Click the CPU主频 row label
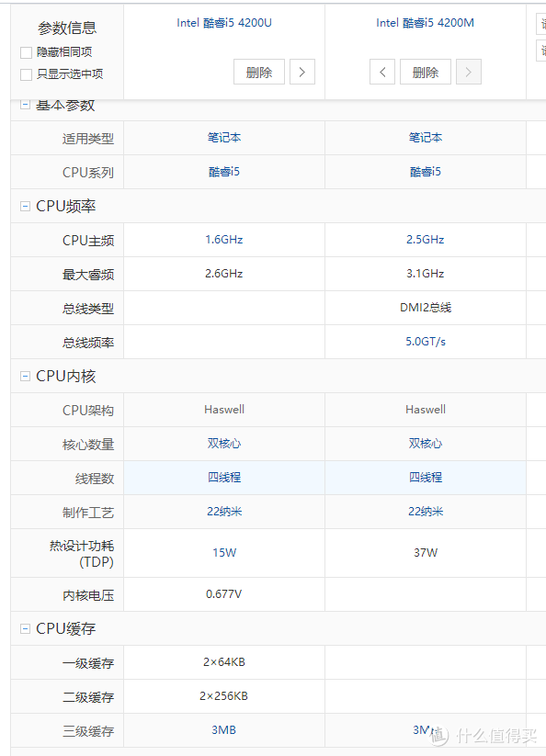The width and height of the screenshot is (546, 756). [x=88, y=241]
